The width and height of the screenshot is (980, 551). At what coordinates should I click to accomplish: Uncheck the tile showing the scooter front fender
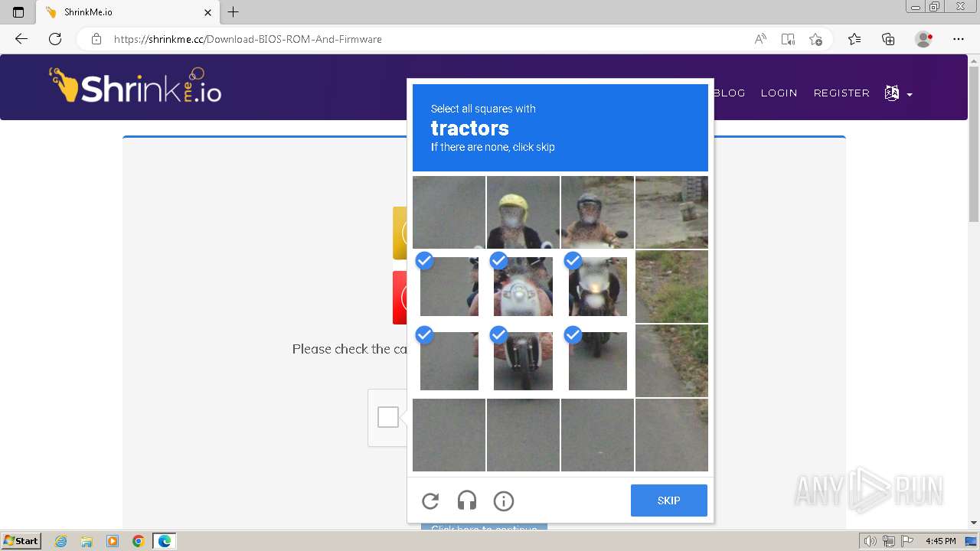pos(523,360)
